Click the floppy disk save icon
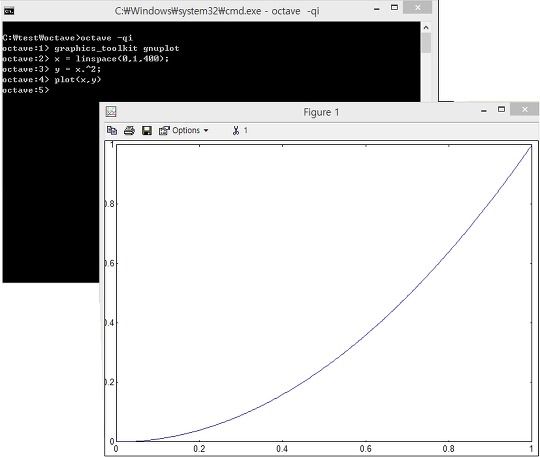Image resolution: width=540 pixels, height=457 pixels. [x=147, y=131]
